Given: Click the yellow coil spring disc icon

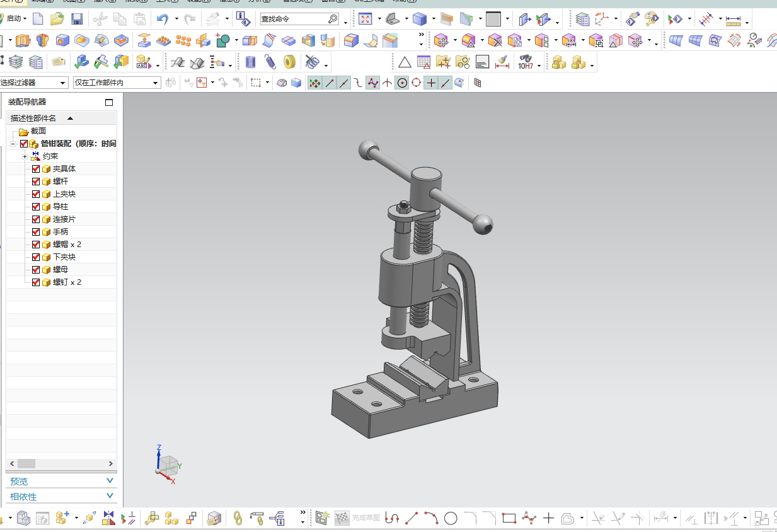Looking at the screenshot, I should [x=289, y=62].
